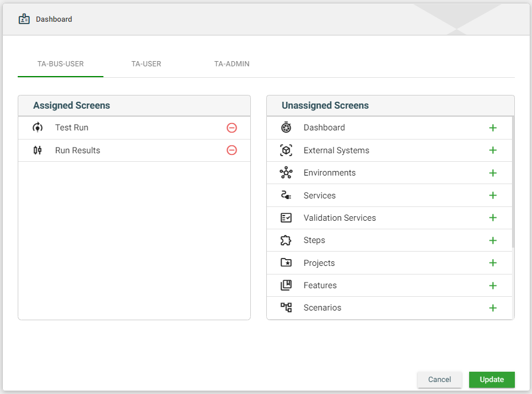532x394 pixels.
Task: Remove Run Results from assigned screens
Action: (231, 150)
